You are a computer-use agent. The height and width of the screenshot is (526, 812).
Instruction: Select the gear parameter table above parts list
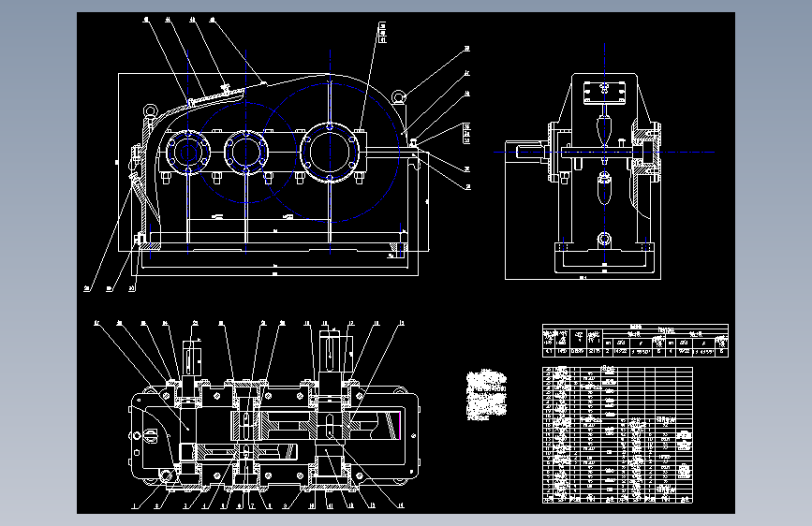point(635,341)
